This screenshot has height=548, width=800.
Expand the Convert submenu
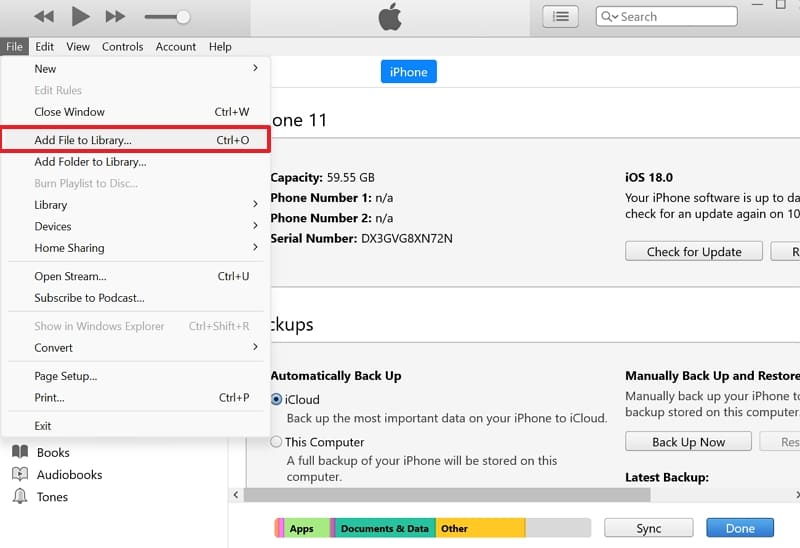click(135, 347)
